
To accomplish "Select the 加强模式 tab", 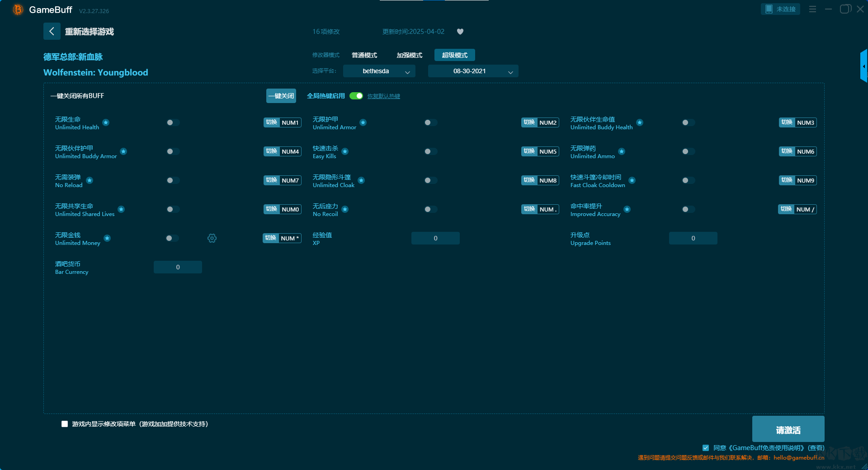I will click(409, 55).
